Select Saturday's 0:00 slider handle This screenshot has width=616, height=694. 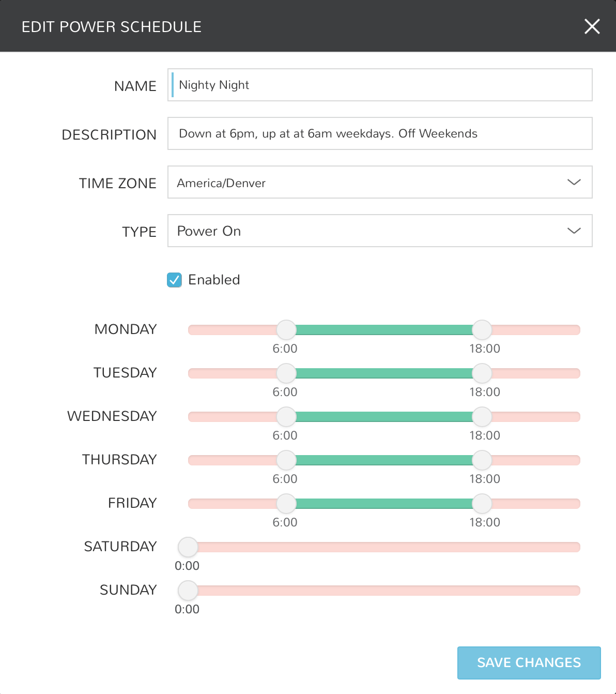[x=188, y=547]
